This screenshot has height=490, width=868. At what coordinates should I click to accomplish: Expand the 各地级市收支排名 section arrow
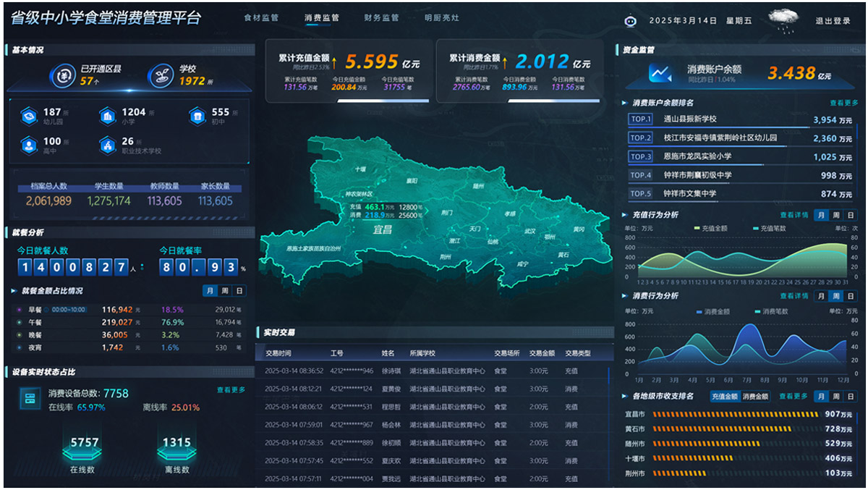(x=625, y=397)
